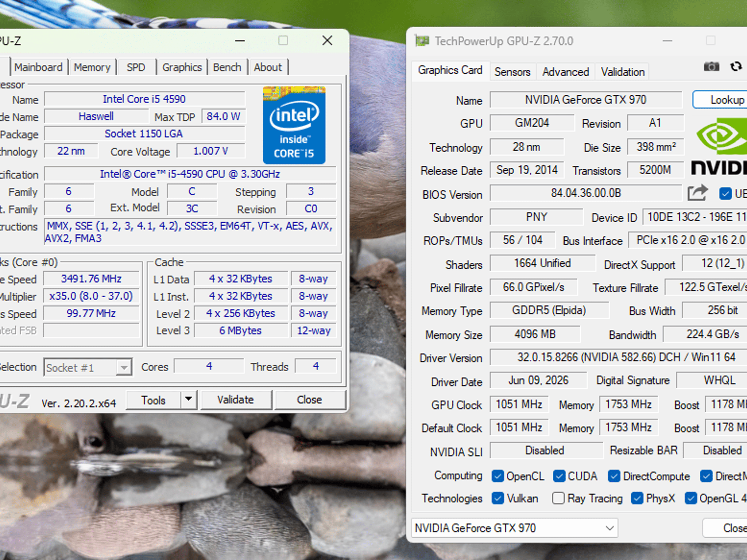747x560 pixels.
Task: Click the Threads value 4 in CPU-Z
Action: (316, 366)
